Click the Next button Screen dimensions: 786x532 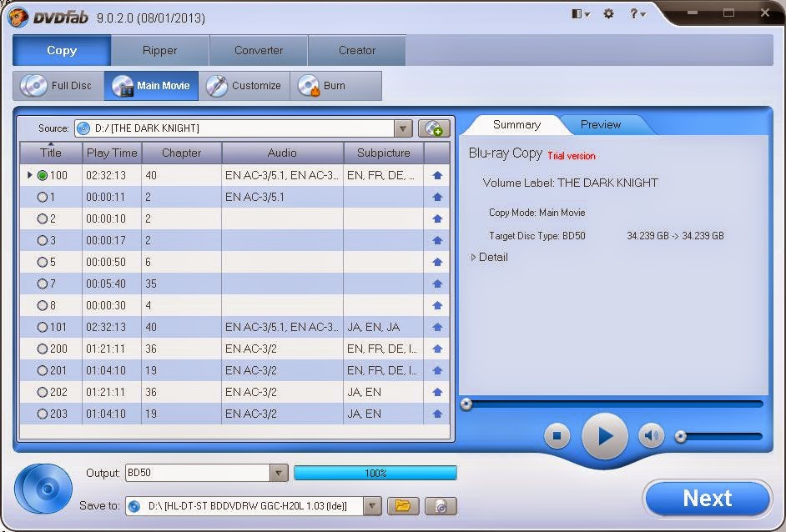(708, 499)
